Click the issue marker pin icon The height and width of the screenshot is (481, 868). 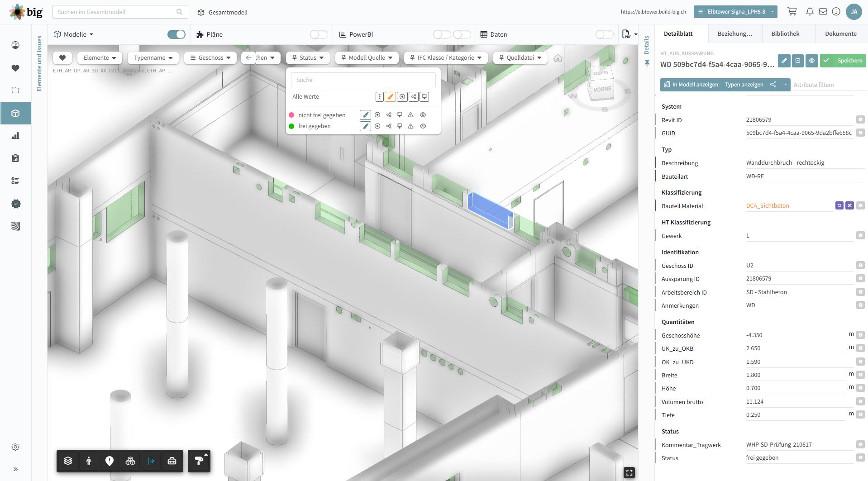point(110,461)
